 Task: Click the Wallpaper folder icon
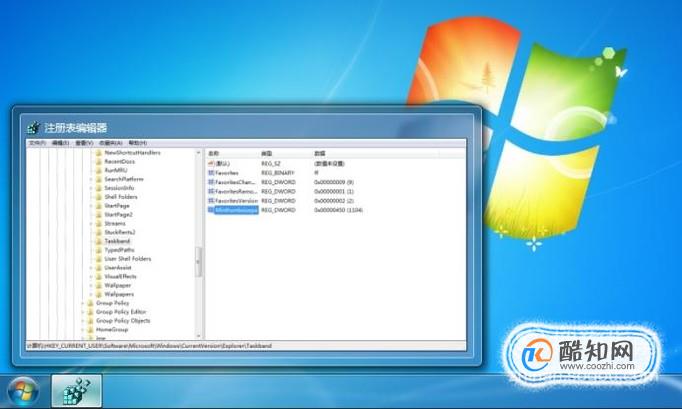[x=98, y=285]
